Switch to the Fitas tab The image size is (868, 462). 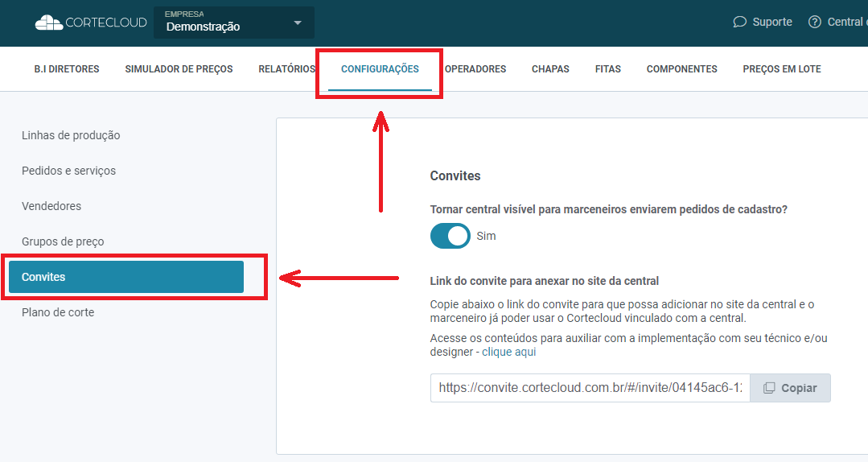608,69
